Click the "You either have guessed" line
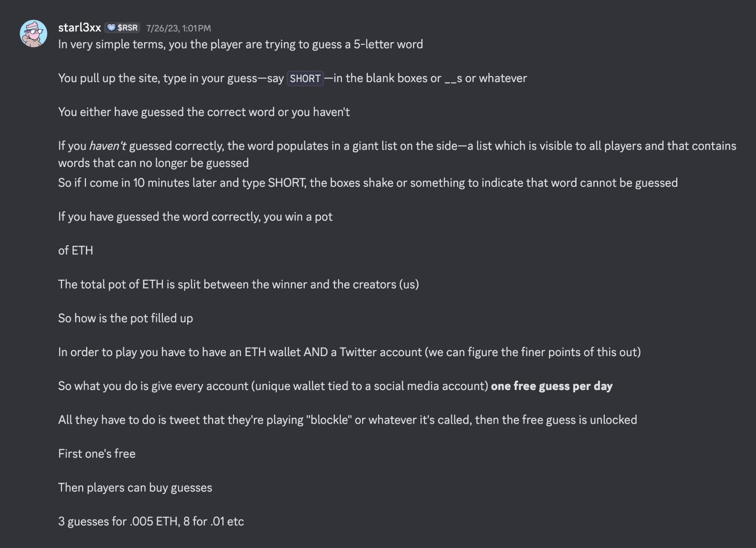Screen dimensions: 756x548 [204, 112]
